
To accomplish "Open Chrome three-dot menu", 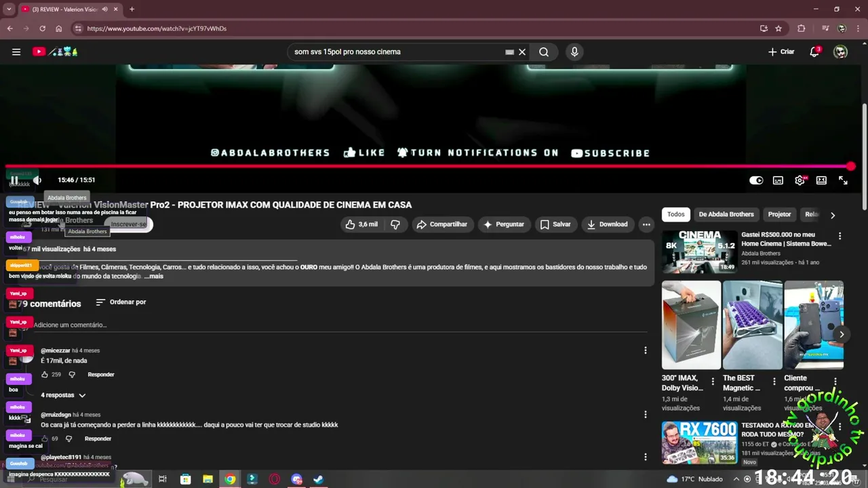I will [x=859, y=28].
